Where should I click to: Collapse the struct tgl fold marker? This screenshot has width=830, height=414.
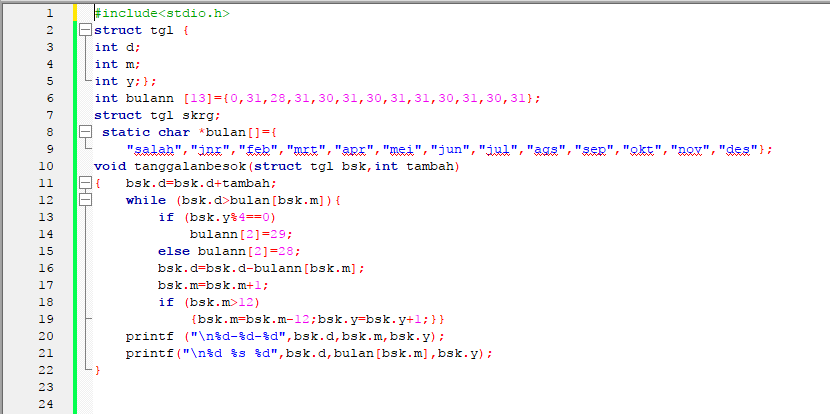click(85, 30)
